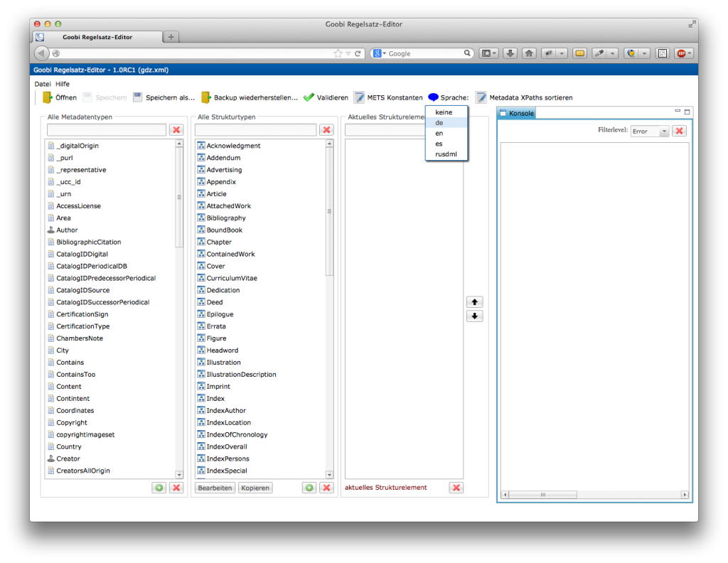728x563 pixels.
Task: Delete selected metadata type with red X
Action: [176, 488]
